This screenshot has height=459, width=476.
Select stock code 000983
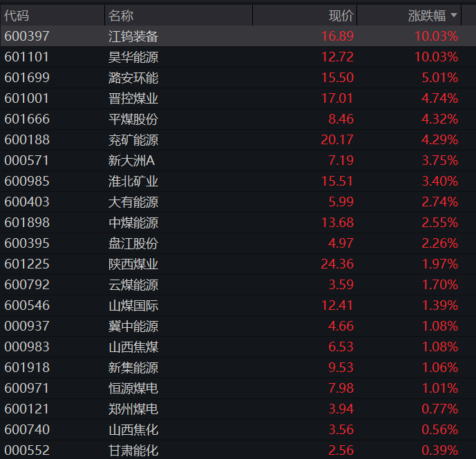[x=27, y=347]
